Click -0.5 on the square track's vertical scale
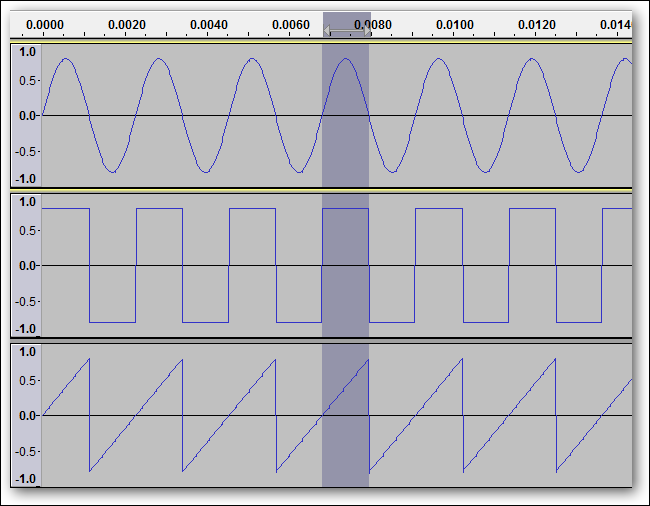Screen dimensions: 650x506 pyautogui.click(x=26, y=301)
